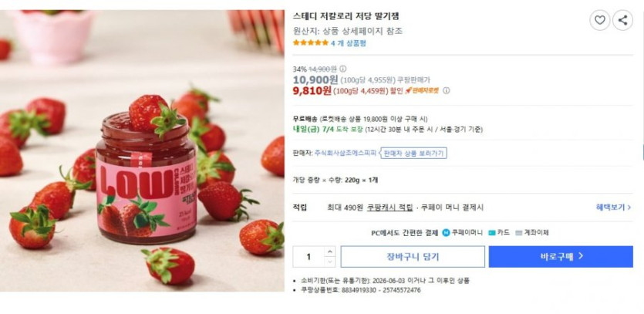Open the share icon button

622,20
